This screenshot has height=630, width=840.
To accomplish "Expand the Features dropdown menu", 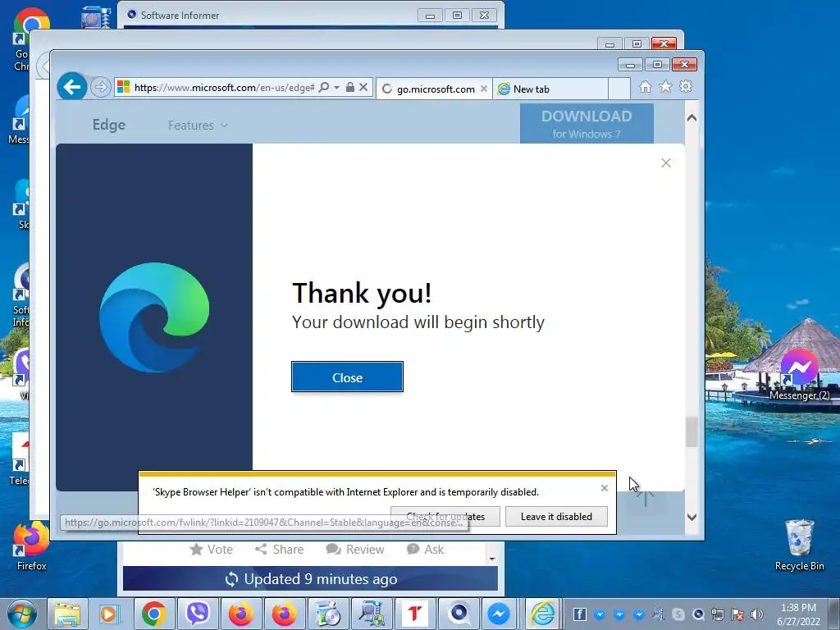I will coord(198,126).
